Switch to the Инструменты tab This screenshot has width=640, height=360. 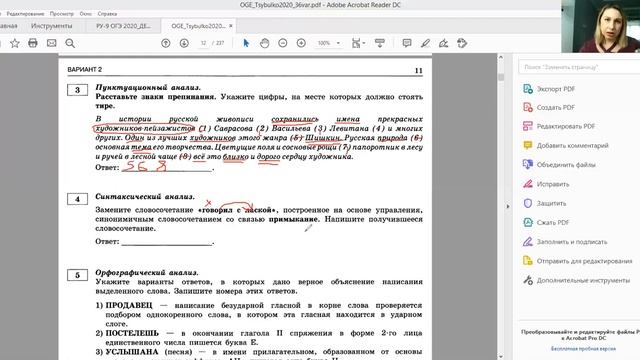(x=51, y=26)
